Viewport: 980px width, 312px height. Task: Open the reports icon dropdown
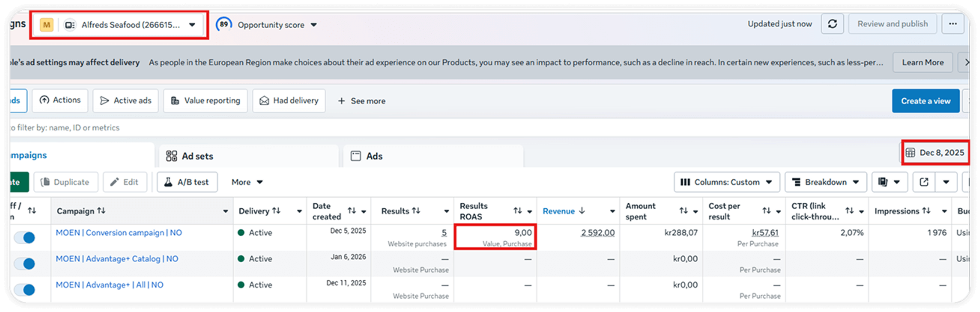[x=890, y=182]
